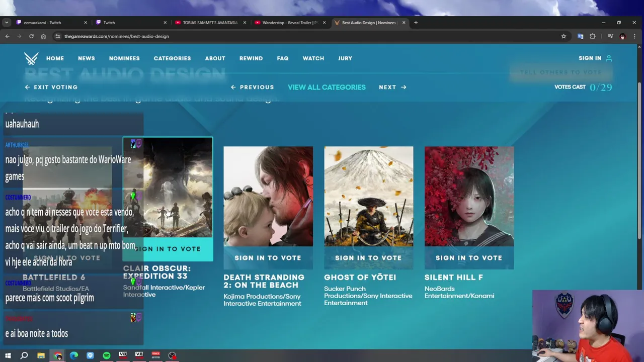Open the JURY menu item
Image resolution: width=644 pixels, height=362 pixels.
[x=345, y=58]
